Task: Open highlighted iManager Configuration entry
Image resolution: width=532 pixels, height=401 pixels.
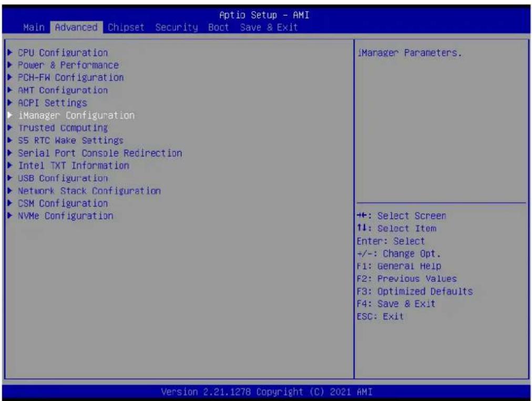Action: click(76, 115)
